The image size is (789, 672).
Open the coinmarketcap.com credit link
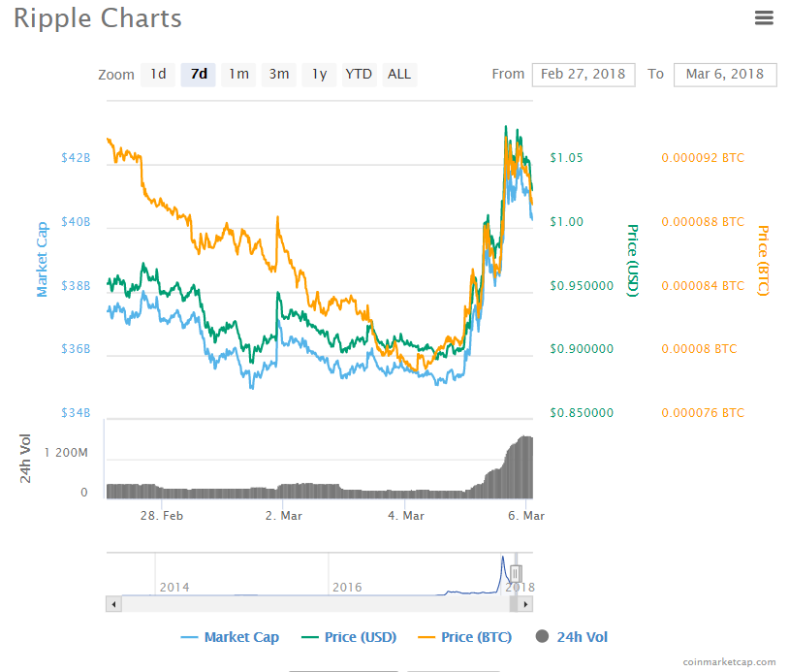[x=729, y=662]
